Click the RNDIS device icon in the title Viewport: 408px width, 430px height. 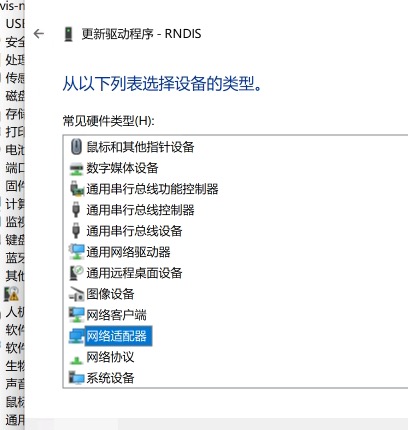[x=68, y=34]
